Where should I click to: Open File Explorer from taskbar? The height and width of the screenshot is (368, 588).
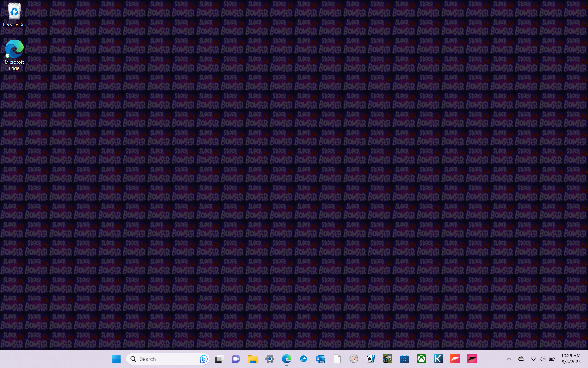(253, 359)
